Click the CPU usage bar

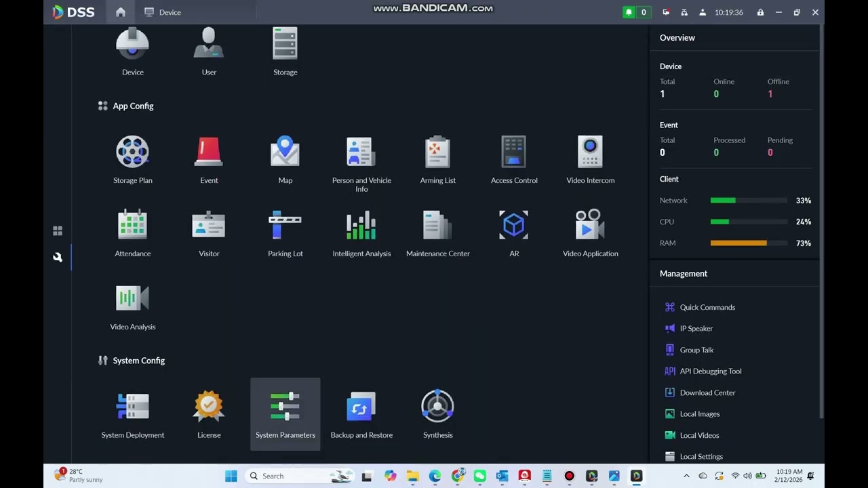pos(749,222)
